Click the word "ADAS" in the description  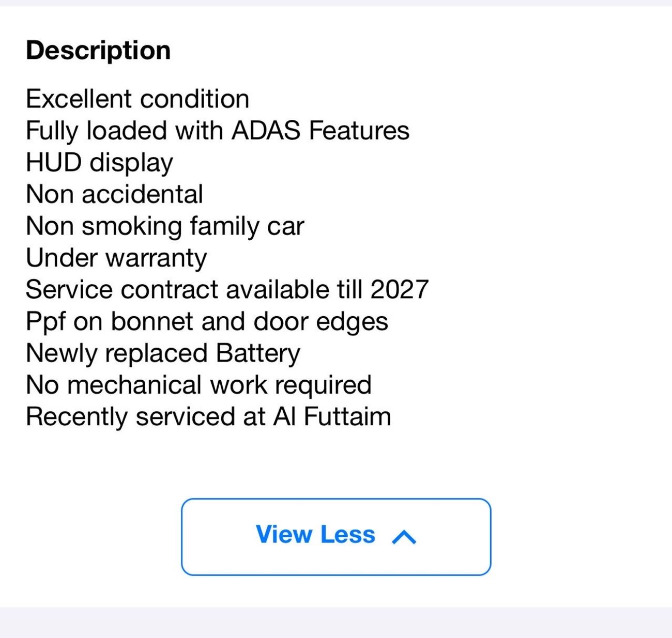click(x=266, y=131)
